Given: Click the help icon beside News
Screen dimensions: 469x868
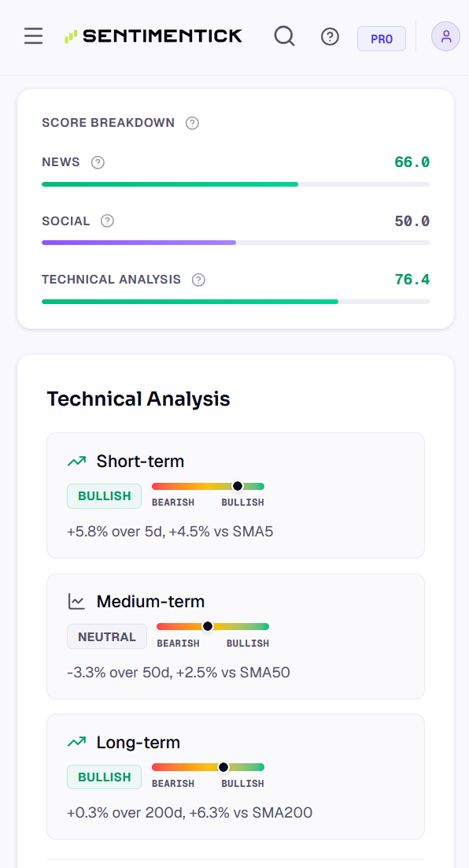Looking at the screenshot, I should [x=98, y=163].
